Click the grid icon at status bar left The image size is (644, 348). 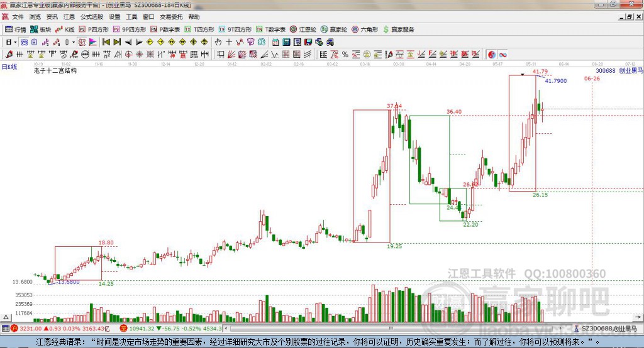click(x=5, y=329)
